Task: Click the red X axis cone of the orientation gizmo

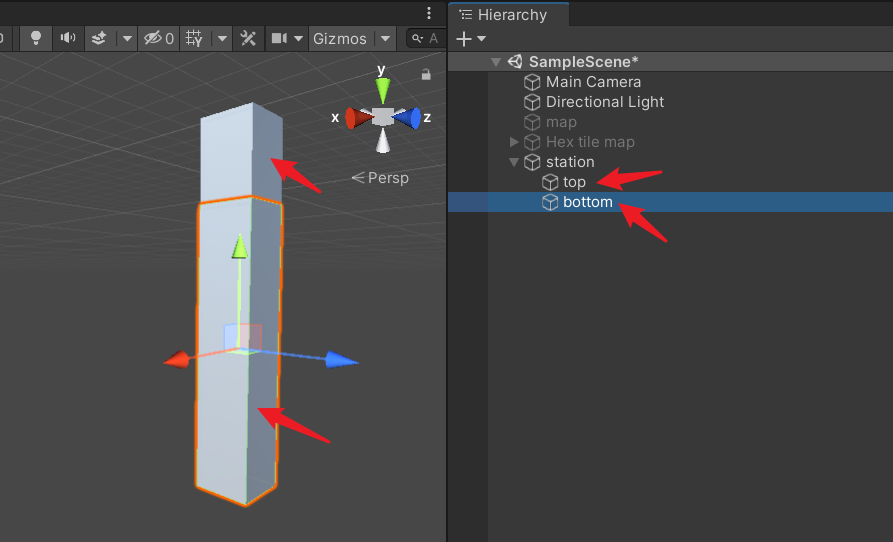Action: click(x=359, y=118)
